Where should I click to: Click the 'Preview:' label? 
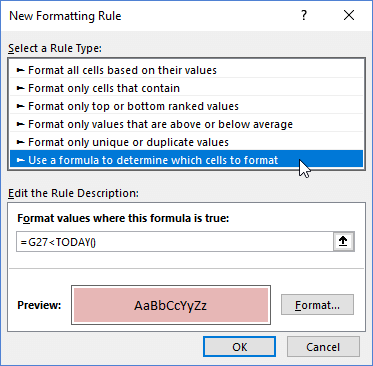click(x=39, y=305)
